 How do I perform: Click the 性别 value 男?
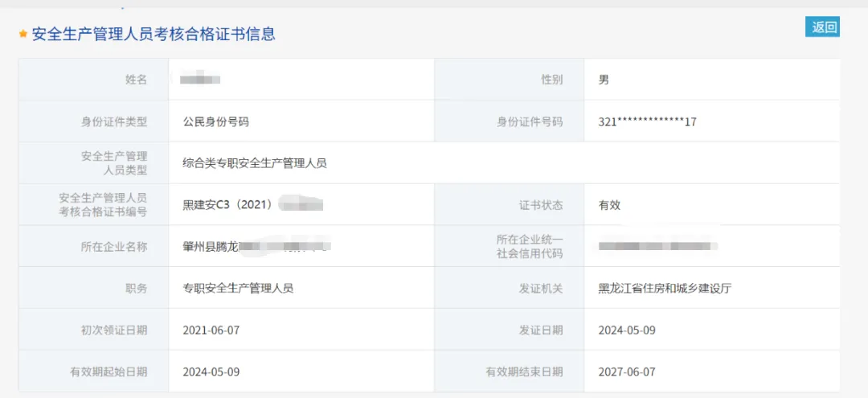(604, 80)
